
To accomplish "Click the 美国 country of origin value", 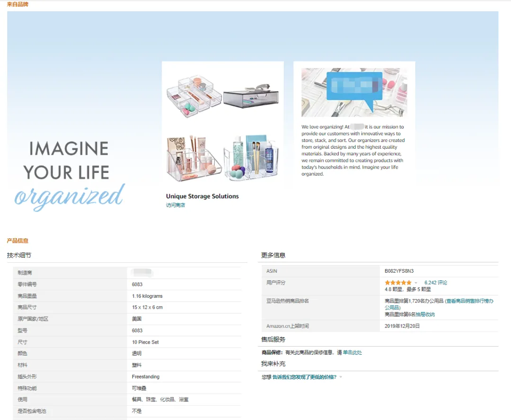I will [x=137, y=319].
